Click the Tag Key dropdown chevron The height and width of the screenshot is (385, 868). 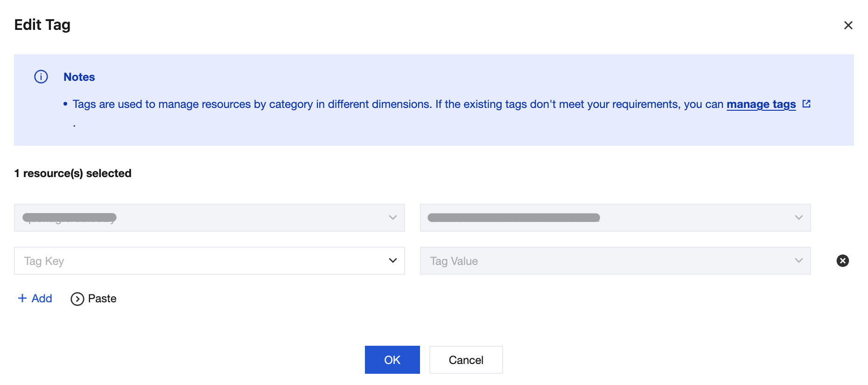392,261
